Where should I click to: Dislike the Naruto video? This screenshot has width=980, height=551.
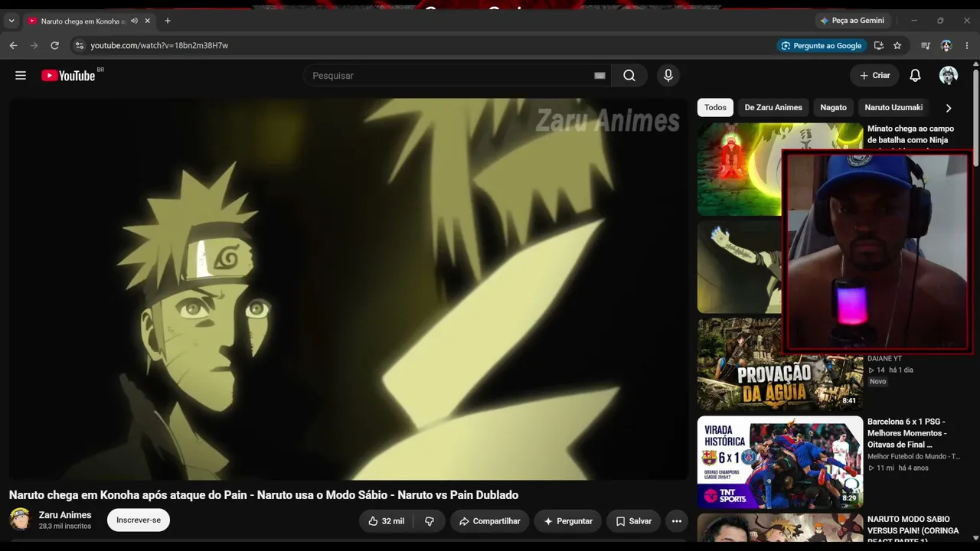point(430,521)
